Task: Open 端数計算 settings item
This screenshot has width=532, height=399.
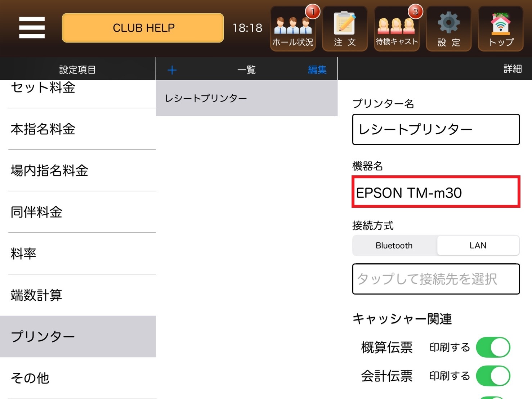Action: pos(78,295)
